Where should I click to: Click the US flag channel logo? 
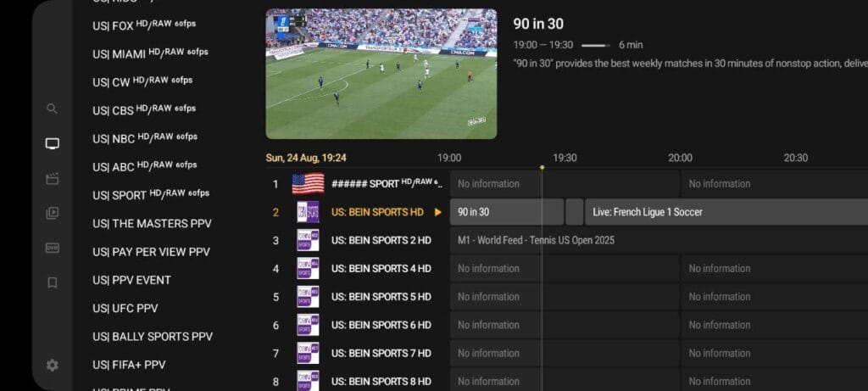[x=308, y=184]
